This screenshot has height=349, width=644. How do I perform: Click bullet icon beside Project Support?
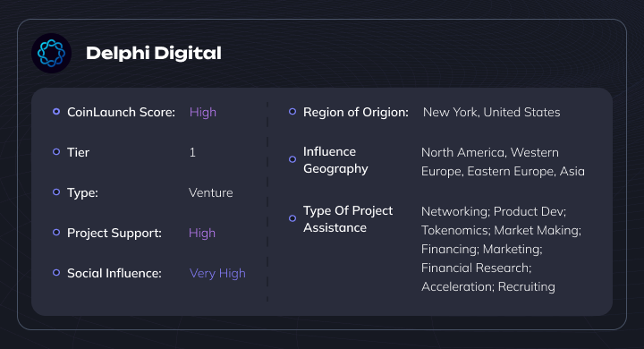click(x=56, y=233)
